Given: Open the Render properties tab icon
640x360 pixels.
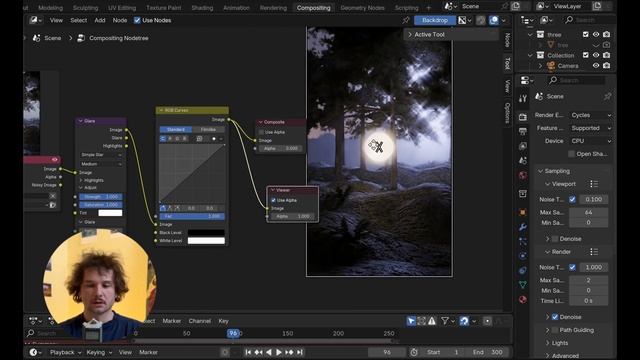Looking at the screenshot, I should 523,117.
